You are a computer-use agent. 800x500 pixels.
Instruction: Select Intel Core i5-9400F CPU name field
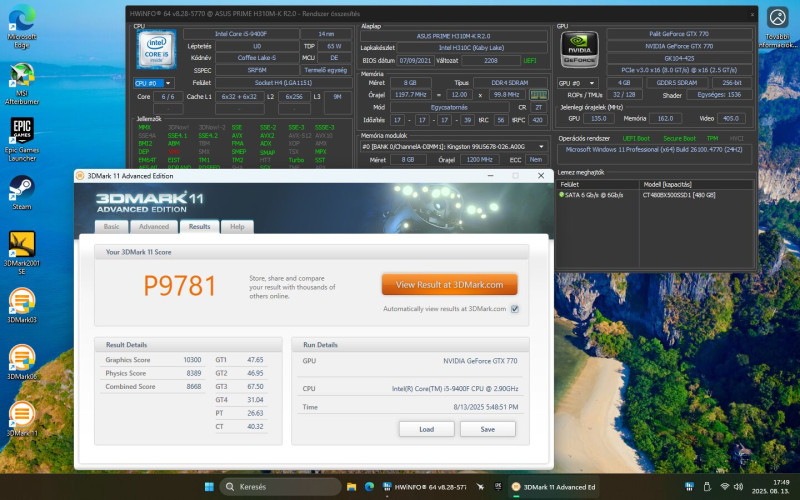pos(241,34)
